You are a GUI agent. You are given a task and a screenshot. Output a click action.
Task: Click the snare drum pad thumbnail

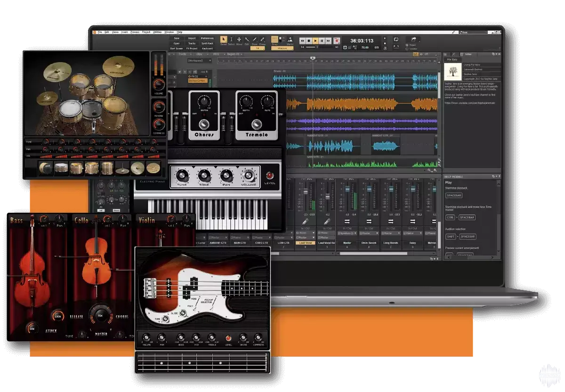[x=61, y=168]
